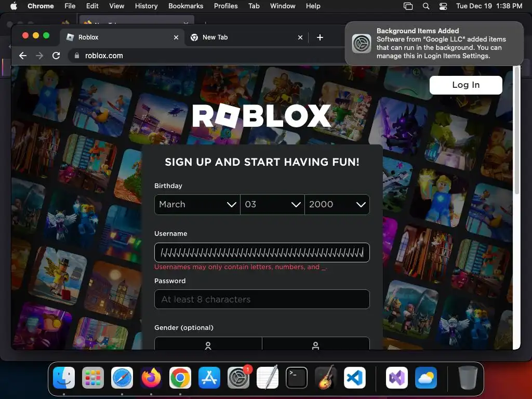532x399 pixels.
Task: Switch to the New Tab tab
Action: pyautogui.click(x=247, y=37)
